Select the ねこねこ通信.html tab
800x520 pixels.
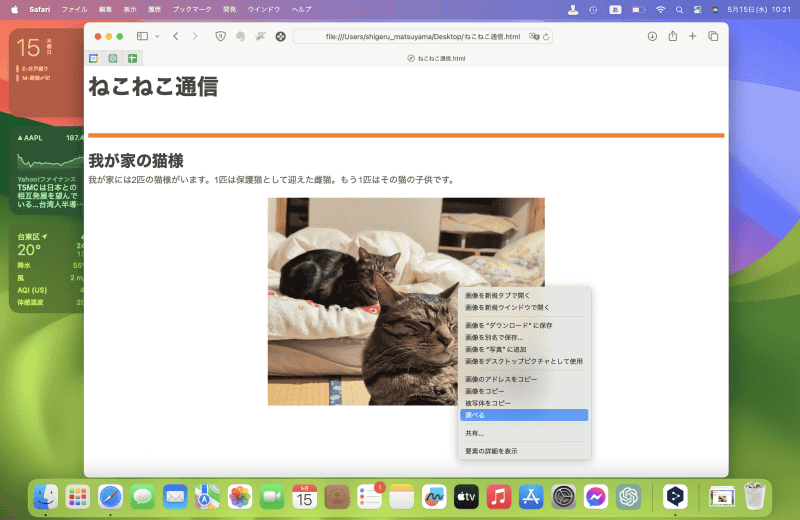click(x=436, y=58)
